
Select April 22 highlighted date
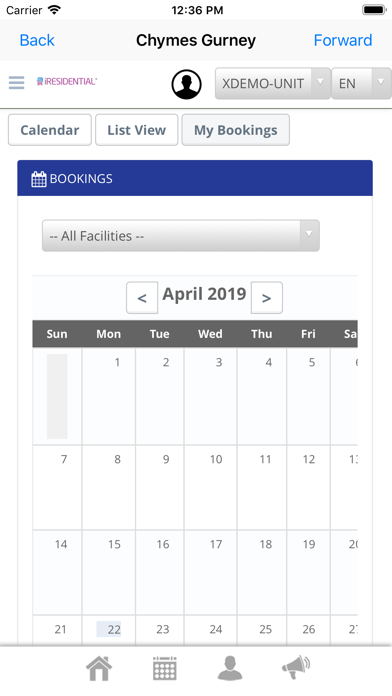click(x=109, y=629)
